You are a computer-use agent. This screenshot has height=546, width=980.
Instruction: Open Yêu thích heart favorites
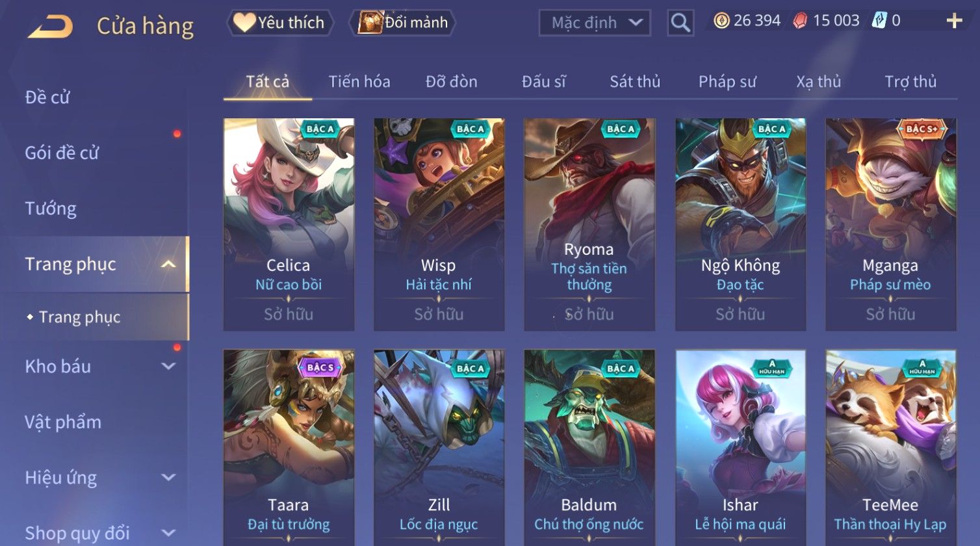point(279,23)
